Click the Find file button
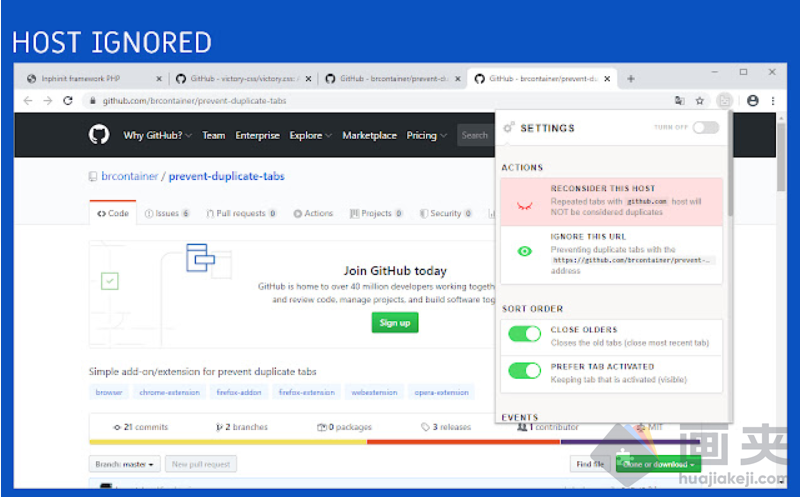 click(x=590, y=464)
